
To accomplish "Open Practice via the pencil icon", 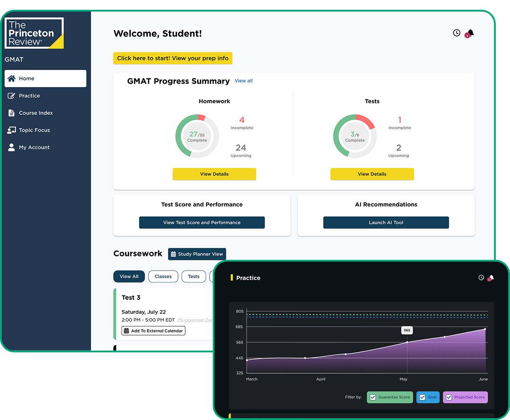I will click(11, 95).
